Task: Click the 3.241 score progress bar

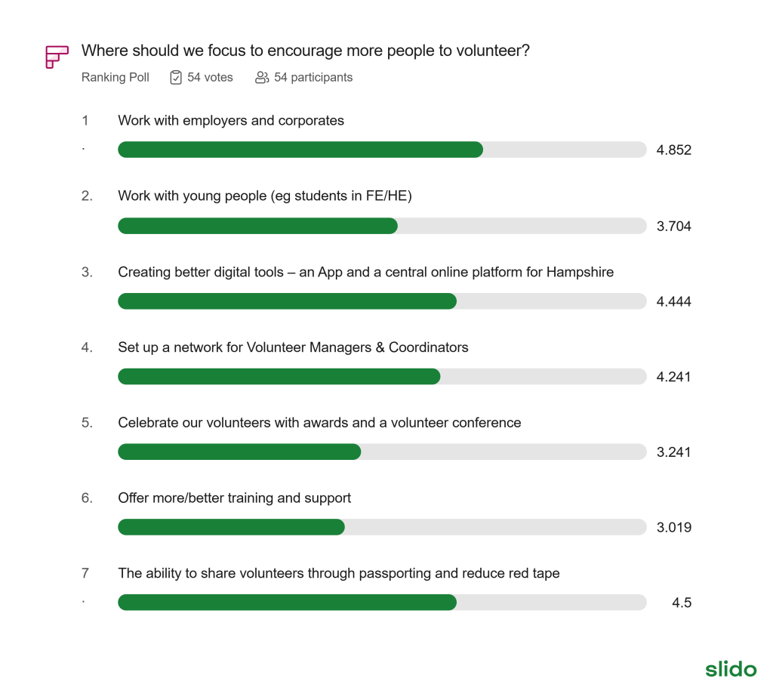Action: click(x=381, y=452)
